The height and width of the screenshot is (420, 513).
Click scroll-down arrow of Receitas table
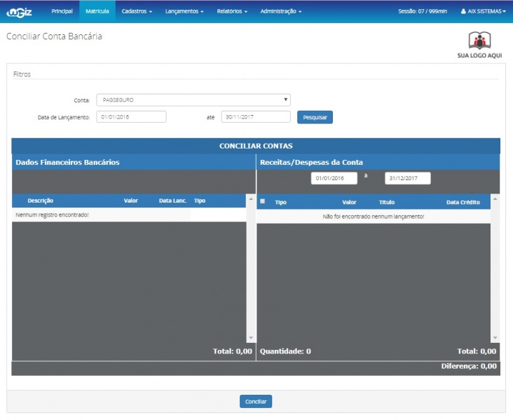pyautogui.click(x=495, y=337)
